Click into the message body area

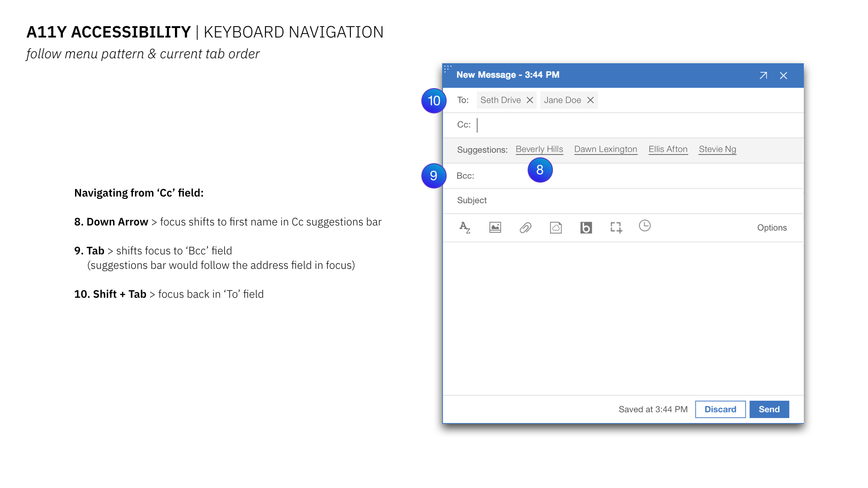tap(623, 319)
